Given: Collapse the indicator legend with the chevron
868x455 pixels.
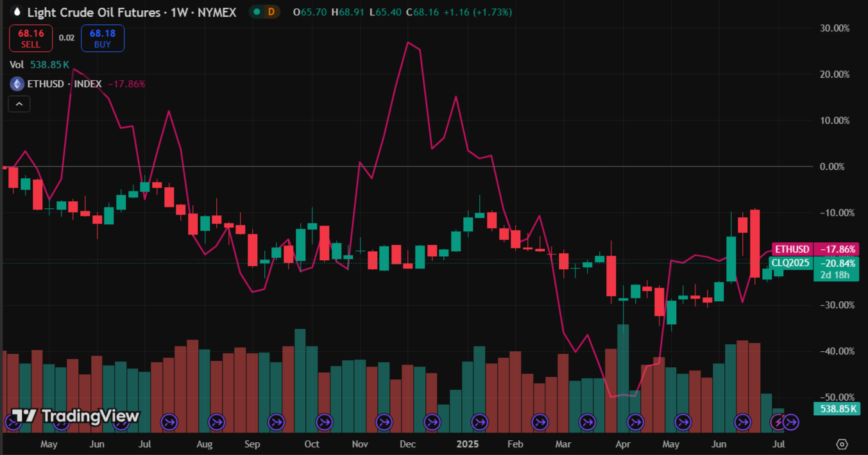Looking at the screenshot, I should click(x=19, y=104).
